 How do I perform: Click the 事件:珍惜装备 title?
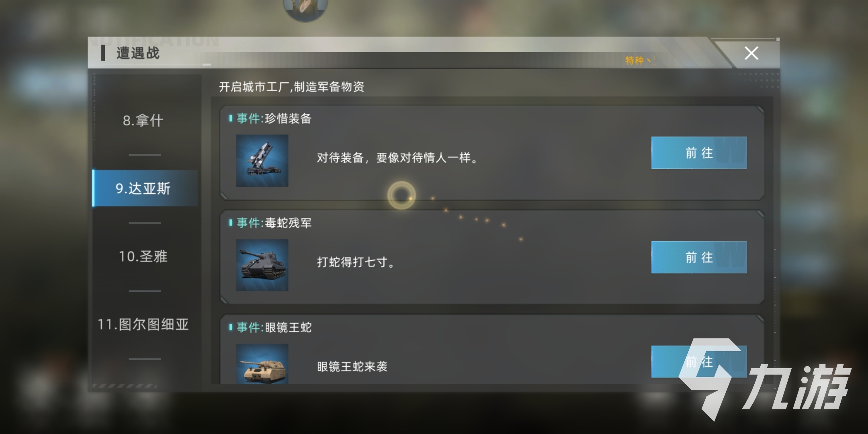pos(274,119)
